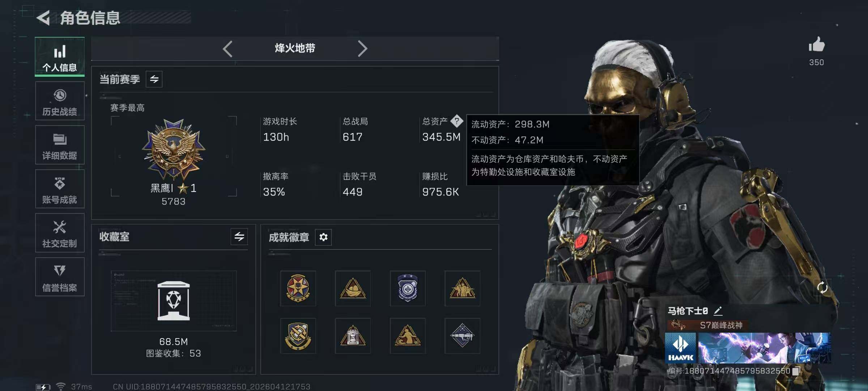This screenshot has width=868, height=391.
Task: Select the blue shield achievement badge
Action: (408, 288)
